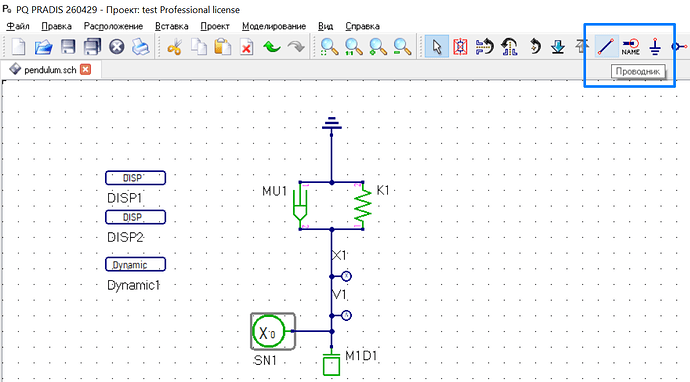Screen dimensions: 690x382
Task: Click the save all files icon
Action: click(x=92, y=47)
